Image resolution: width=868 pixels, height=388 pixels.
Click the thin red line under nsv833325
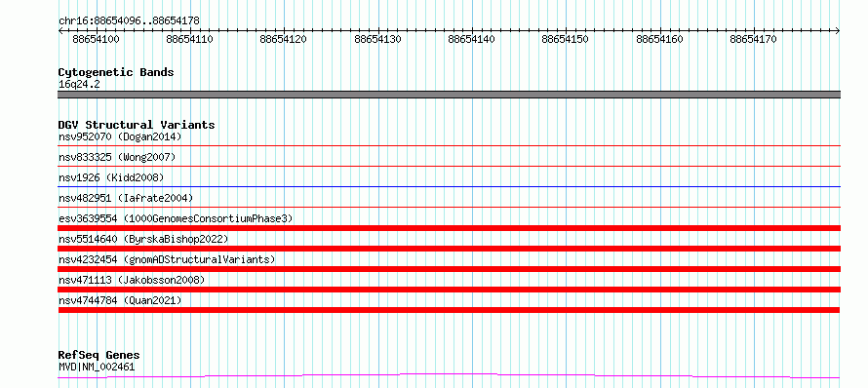point(449,166)
